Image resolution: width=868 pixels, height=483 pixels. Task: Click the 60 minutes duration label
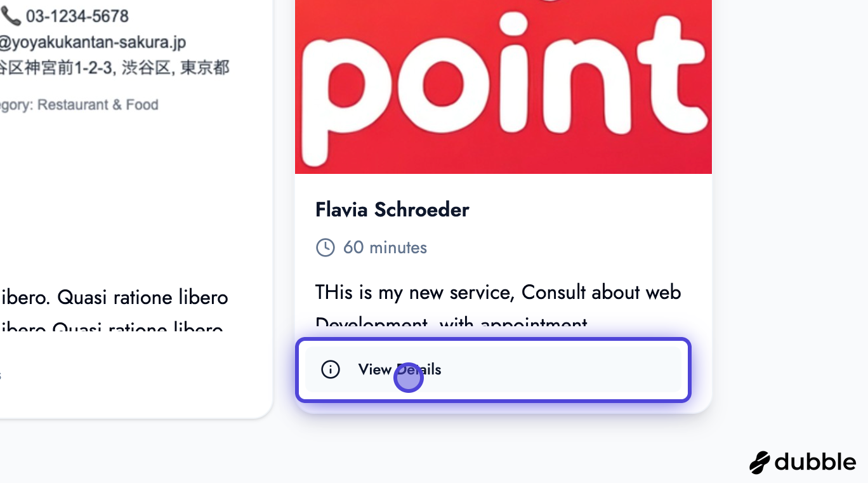(x=385, y=248)
